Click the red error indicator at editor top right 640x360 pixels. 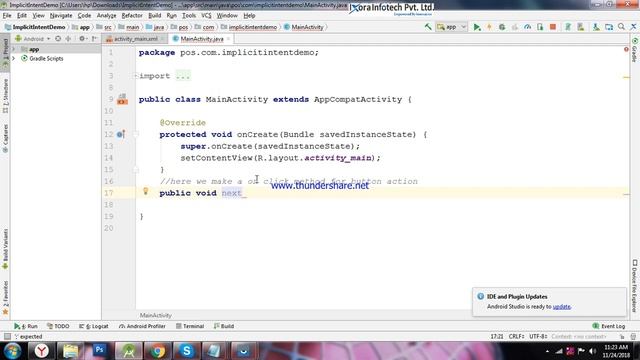pos(626,49)
